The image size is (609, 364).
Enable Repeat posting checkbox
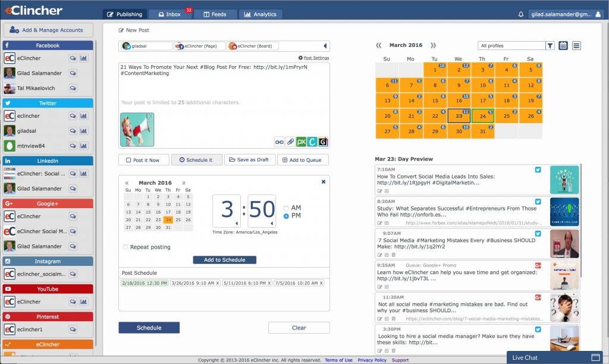[x=125, y=247]
